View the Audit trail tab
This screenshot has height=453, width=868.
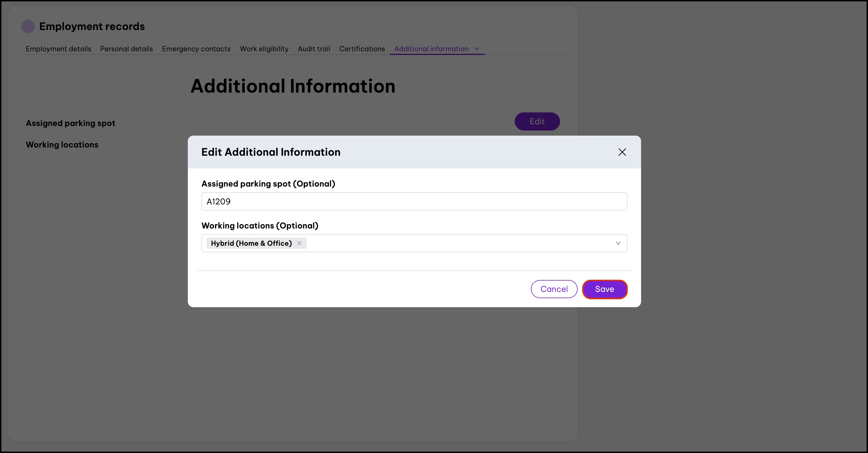pyautogui.click(x=314, y=49)
